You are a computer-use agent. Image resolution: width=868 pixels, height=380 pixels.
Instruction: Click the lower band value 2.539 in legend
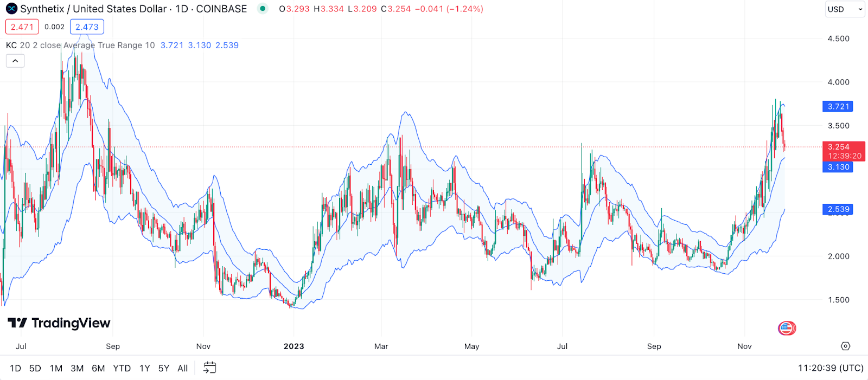227,46
